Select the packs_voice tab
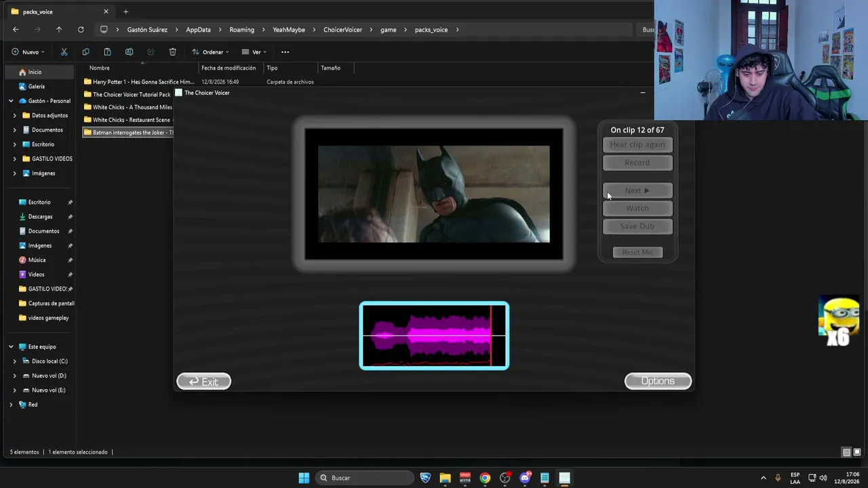The width and height of the screenshot is (868, 488). (x=60, y=12)
